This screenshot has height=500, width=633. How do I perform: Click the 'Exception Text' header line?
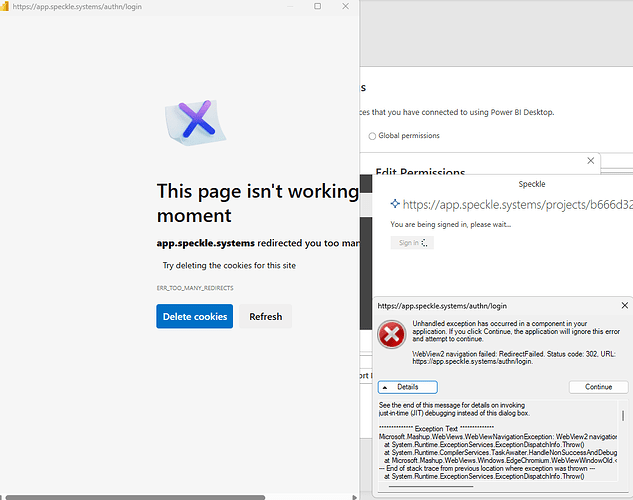click(x=436, y=429)
